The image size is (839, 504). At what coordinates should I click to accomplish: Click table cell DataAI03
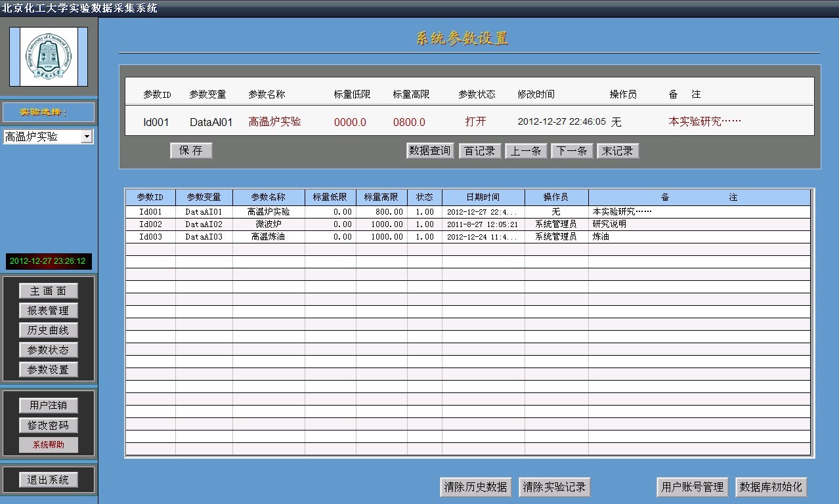pos(204,237)
